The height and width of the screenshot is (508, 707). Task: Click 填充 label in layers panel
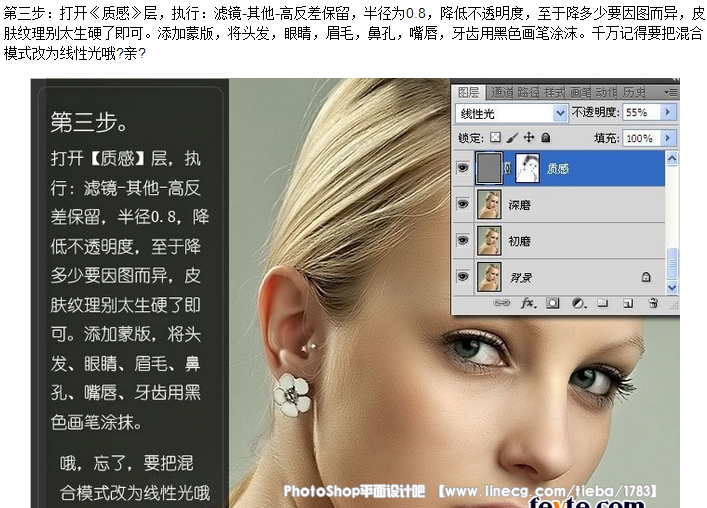606,138
